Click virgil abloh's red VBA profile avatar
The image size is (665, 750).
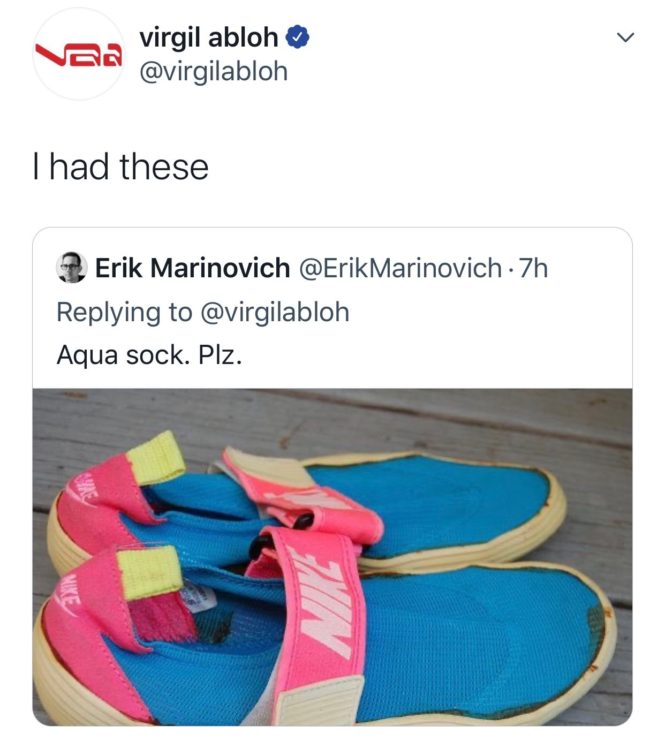click(x=79, y=54)
